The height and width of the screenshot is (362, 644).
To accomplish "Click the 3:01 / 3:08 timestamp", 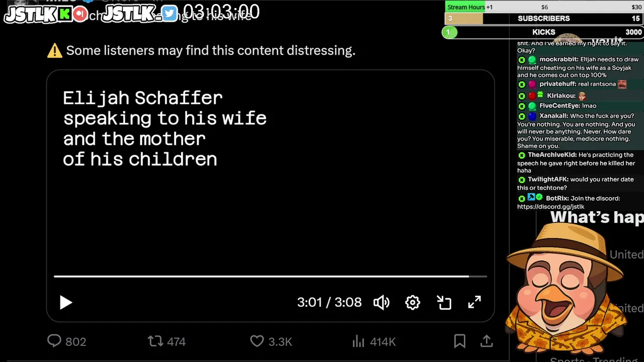I will [x=329, y=302].
